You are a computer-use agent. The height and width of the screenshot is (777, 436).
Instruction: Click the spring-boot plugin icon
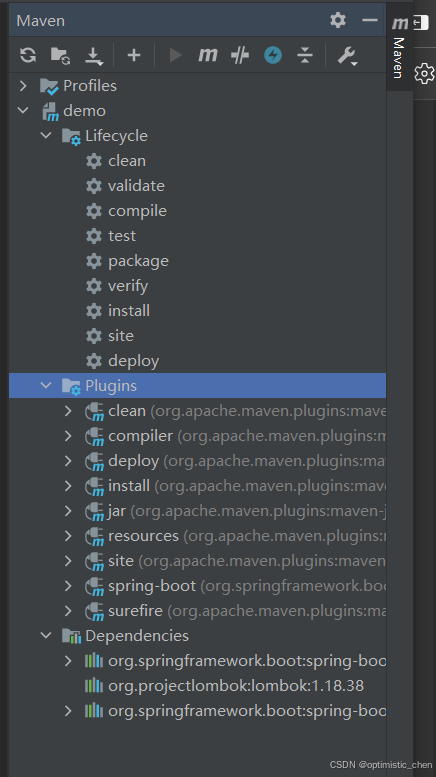(x=94, y=587)
